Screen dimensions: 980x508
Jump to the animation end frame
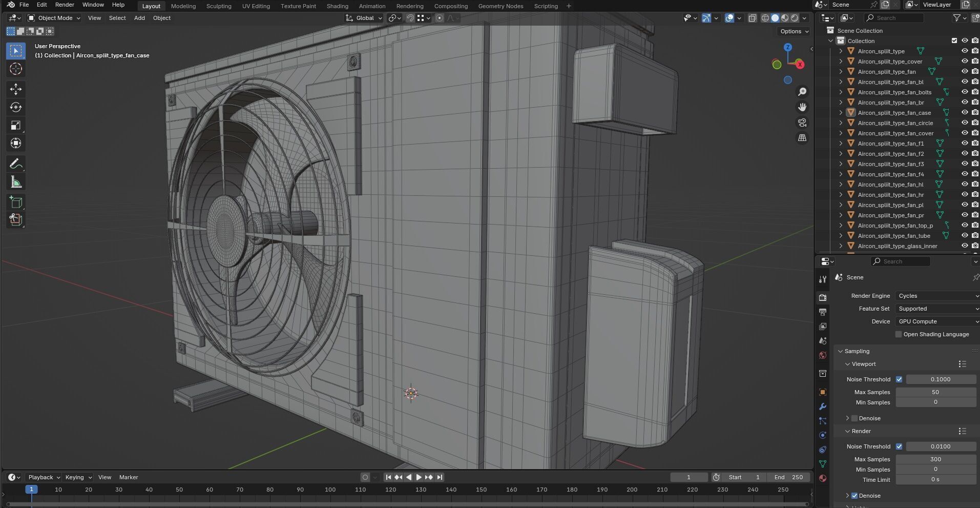click(x=440, y=477)
